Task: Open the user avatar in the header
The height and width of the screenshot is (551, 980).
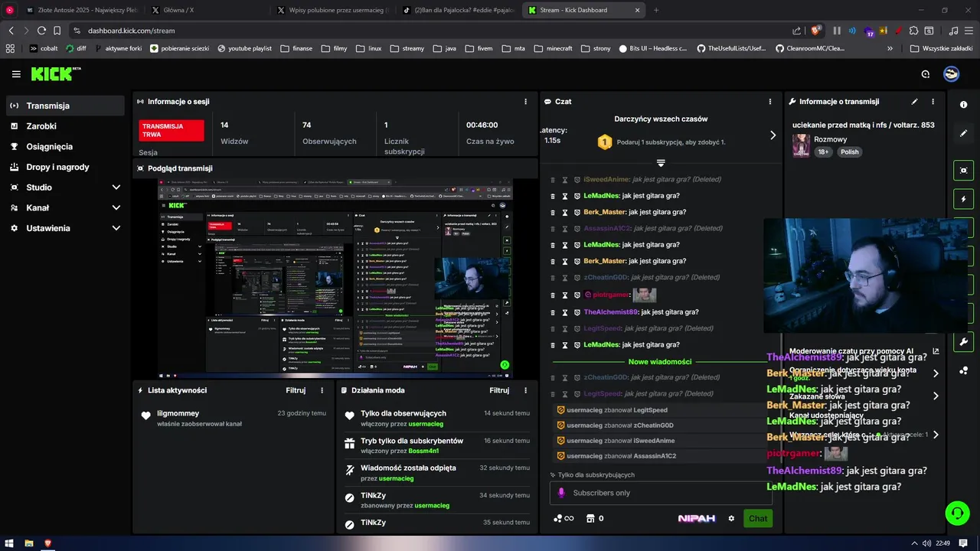Action: tap(952, 74)
